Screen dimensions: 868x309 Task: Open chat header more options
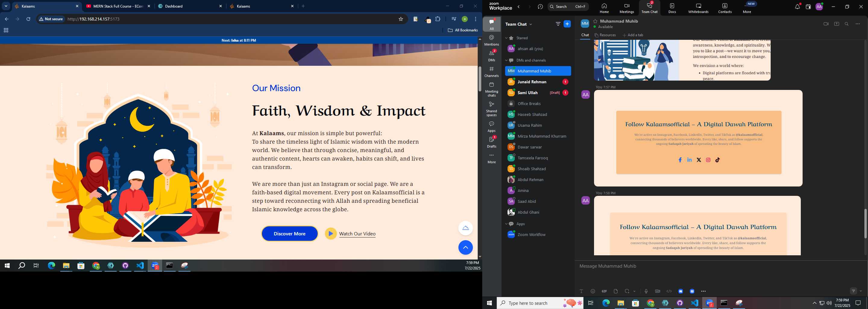[x=857, y=24]
